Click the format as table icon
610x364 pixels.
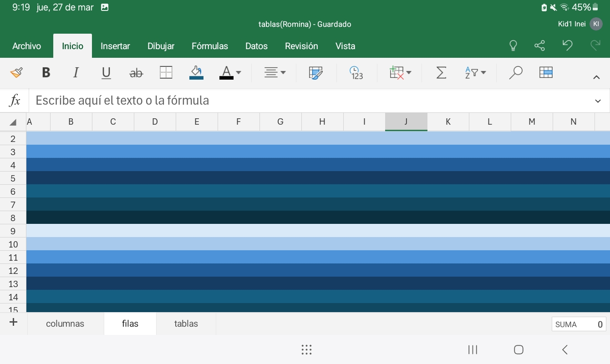pos(546,73)
